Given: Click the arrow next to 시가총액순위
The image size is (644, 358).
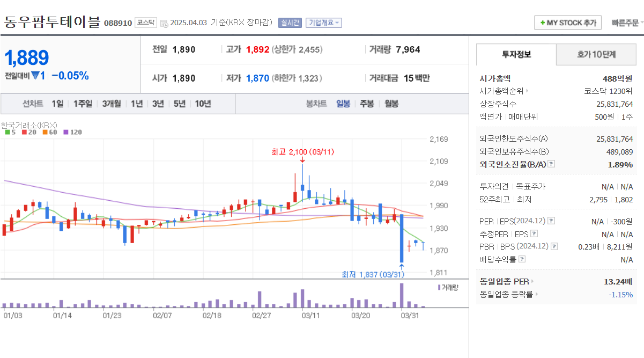Looking at the screenshot, I should (x=527, y=91).
